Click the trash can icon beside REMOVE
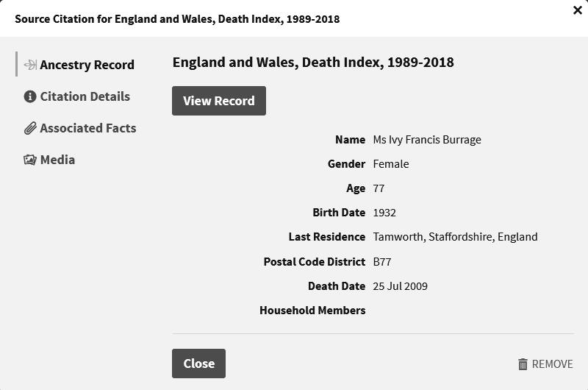 click(523, 364)
